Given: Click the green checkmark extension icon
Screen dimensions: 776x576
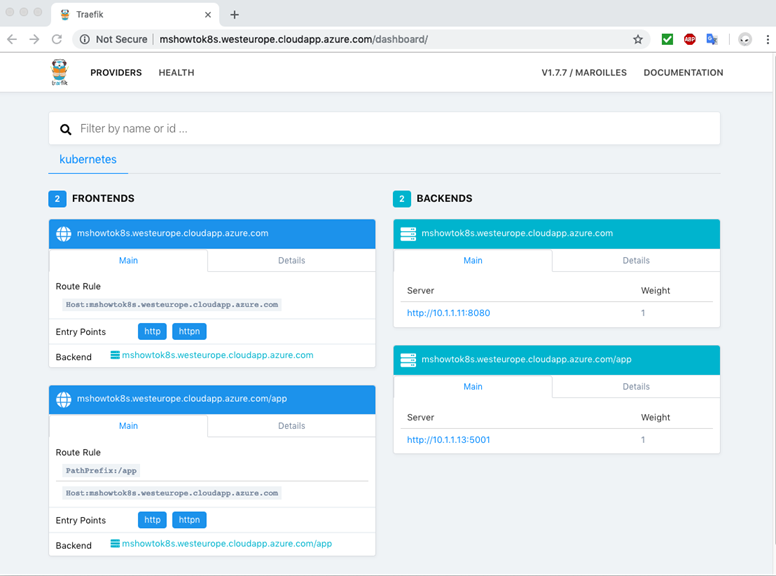Looking at the screenshot, I should click(667, 39).
